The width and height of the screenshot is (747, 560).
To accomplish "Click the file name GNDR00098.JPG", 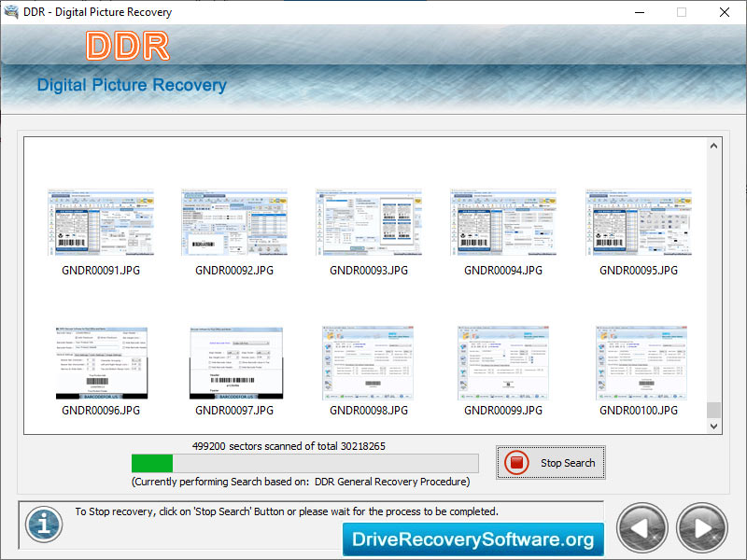I will [x=369, y=411].
